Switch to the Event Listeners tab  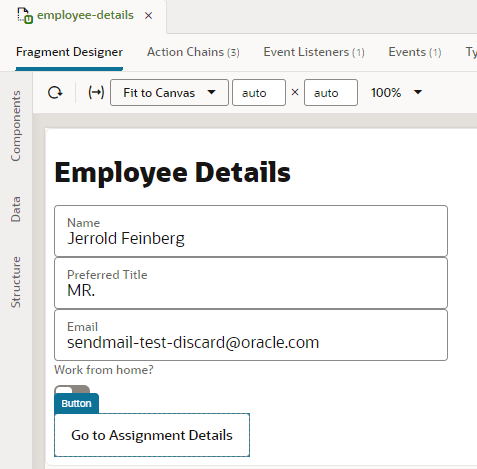pos(314,52)
